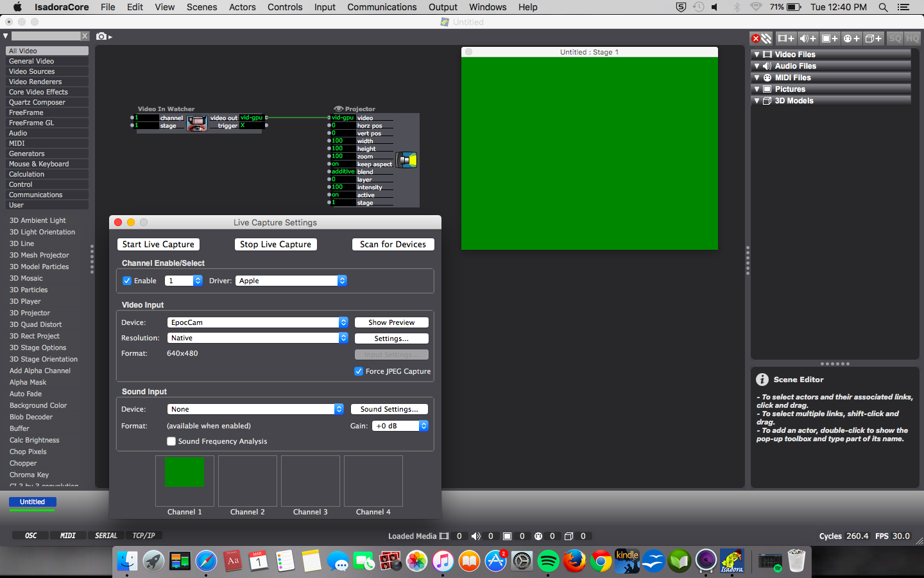
Task: Open the Sound Input Device dropdown showing None
Action: 255,409
